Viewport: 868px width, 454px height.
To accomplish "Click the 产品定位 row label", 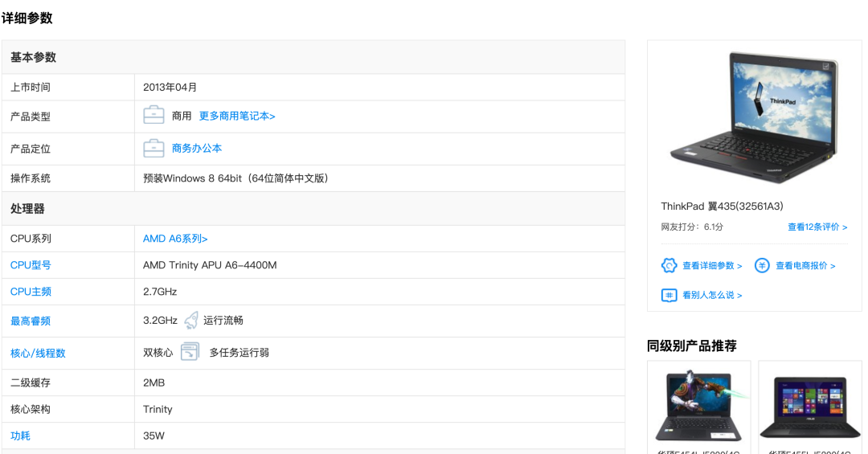I will tap(31, 149).
